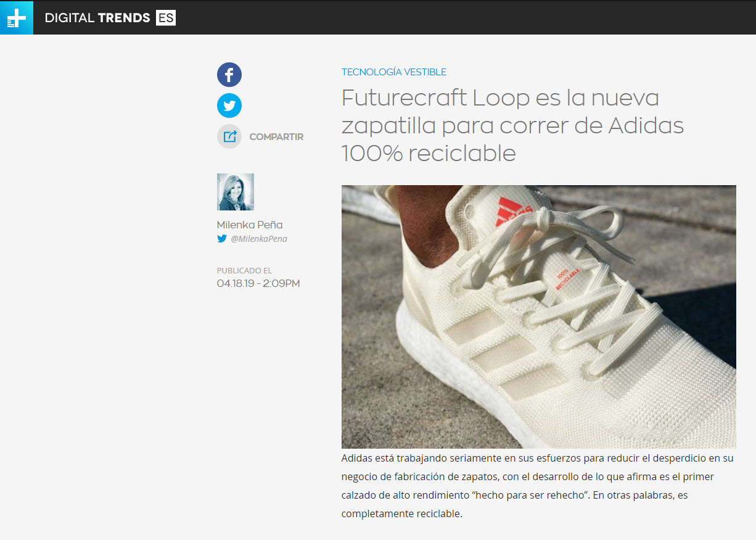Screen dimensions: 756x540
Task: Click the PUBLICADO EL label
Action: pyautogui.click(x=244, y=270)
